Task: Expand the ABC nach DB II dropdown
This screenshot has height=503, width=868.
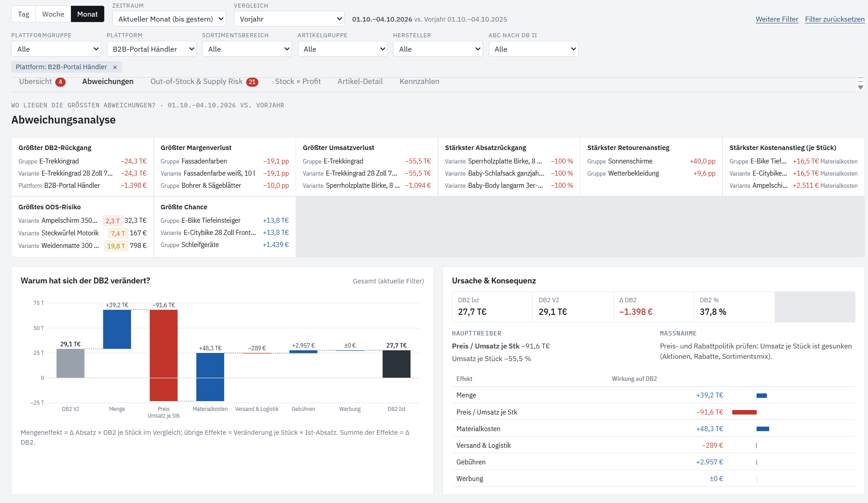Action: (x=533, y=49)
